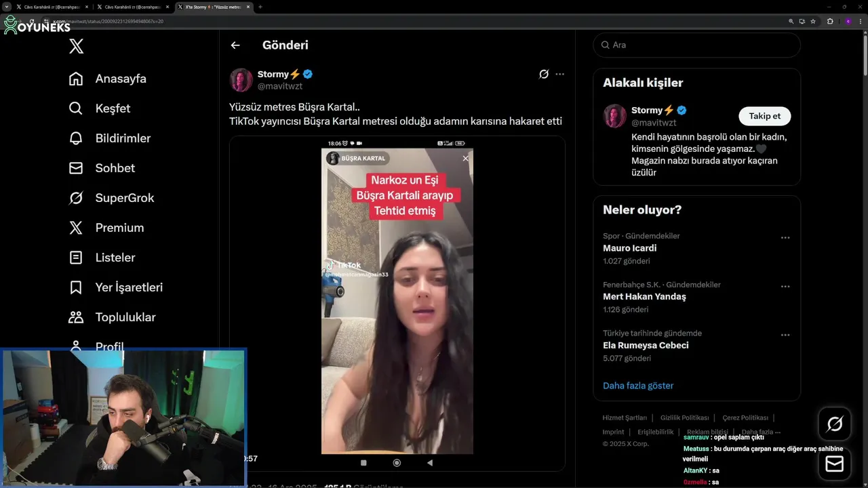Screen dimensions: 868x488
Task: Go back using the arrow beside Gönderi
Action: pos(235,45)
